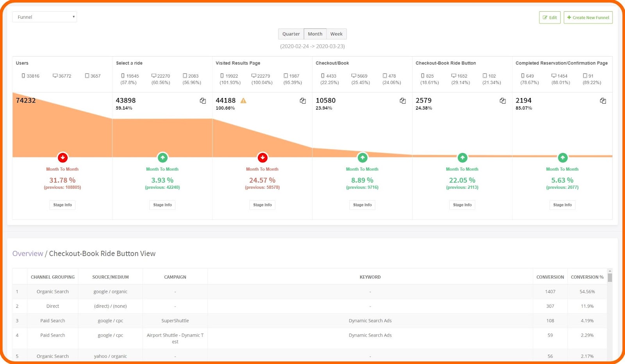Click the 'SuperShuttle' campaign cell
625x364 pixels.
point(175,321)
